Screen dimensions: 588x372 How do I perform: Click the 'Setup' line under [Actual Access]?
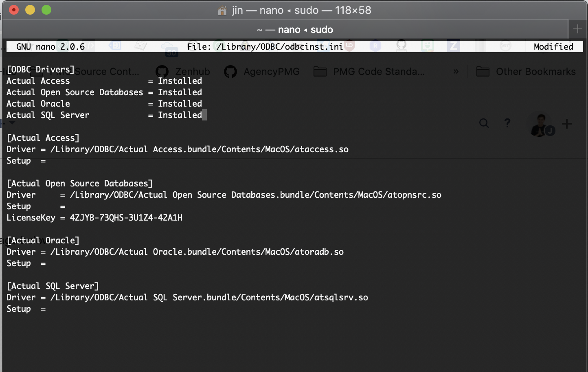26,161
